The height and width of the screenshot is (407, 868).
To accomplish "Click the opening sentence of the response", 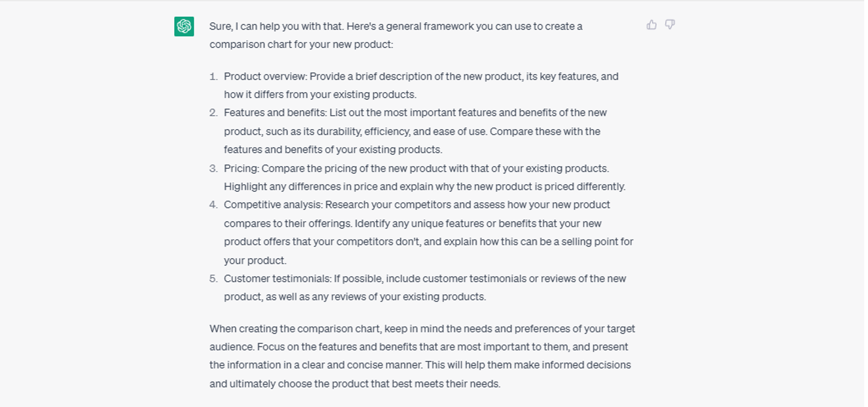I will pyautogui.click(x=395, y=26).
